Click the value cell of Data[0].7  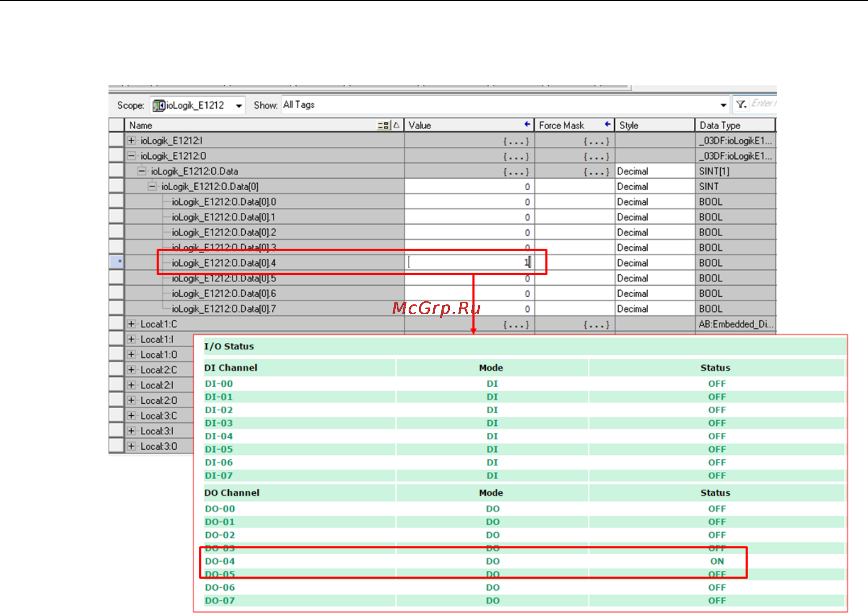point(469,309)
